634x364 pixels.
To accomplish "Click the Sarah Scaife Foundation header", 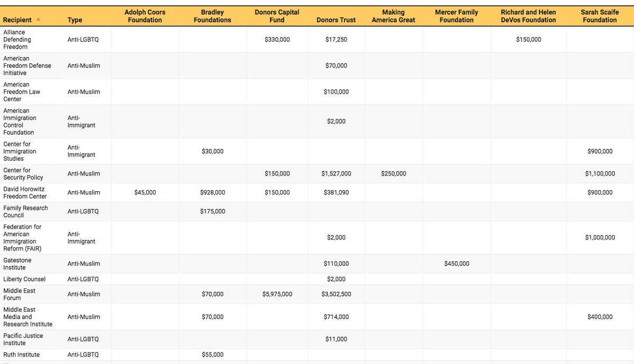I will [600, 16].
